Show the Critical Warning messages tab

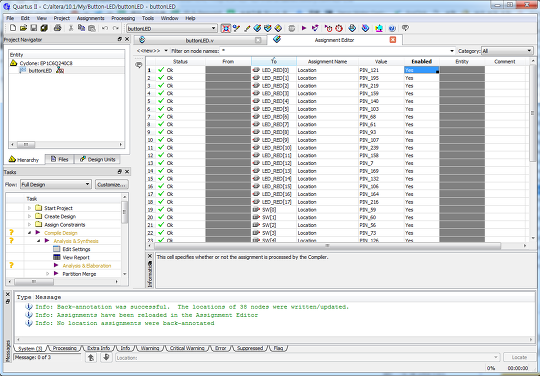187,348
